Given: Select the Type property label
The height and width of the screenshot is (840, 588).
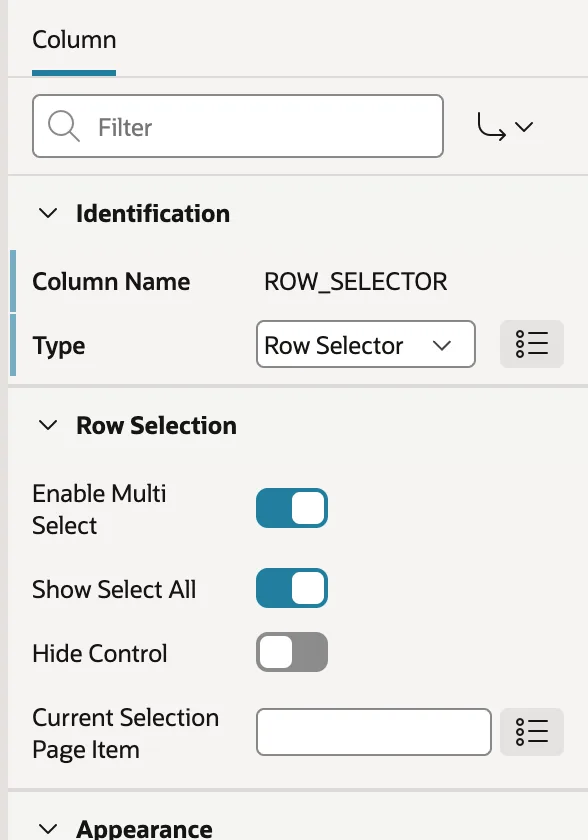Looking at the screenshot, I should coord(59,346).
